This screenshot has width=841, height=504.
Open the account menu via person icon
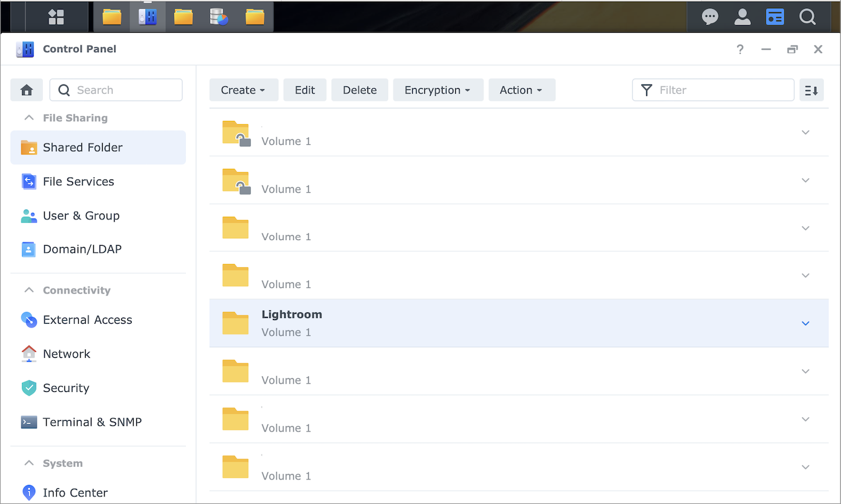[x=743, y=16]
